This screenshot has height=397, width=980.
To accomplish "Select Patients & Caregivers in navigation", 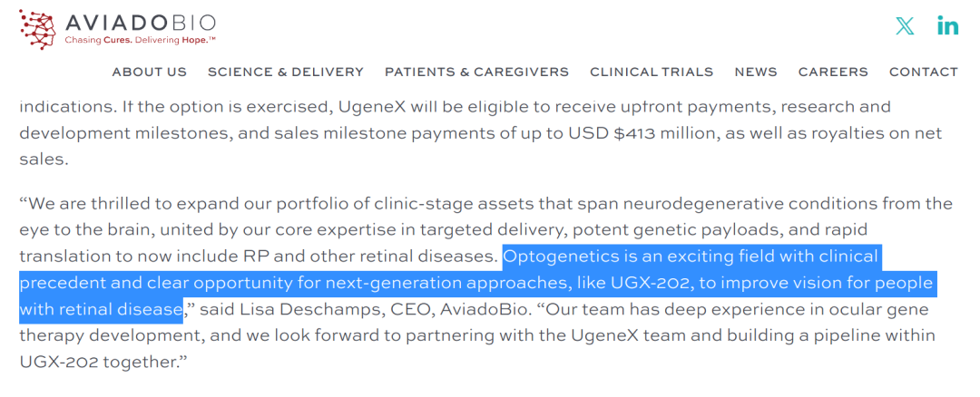I will click(x=476, y=72).
